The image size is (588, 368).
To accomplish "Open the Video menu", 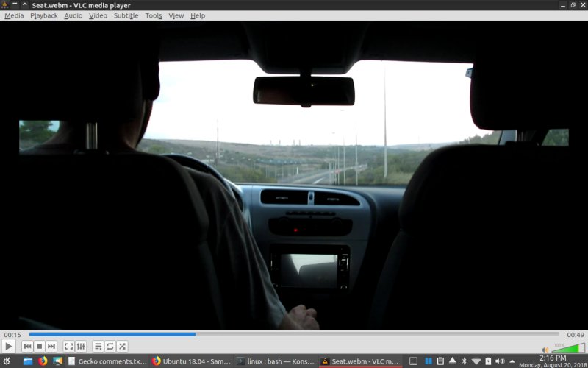I will (98, 15).
